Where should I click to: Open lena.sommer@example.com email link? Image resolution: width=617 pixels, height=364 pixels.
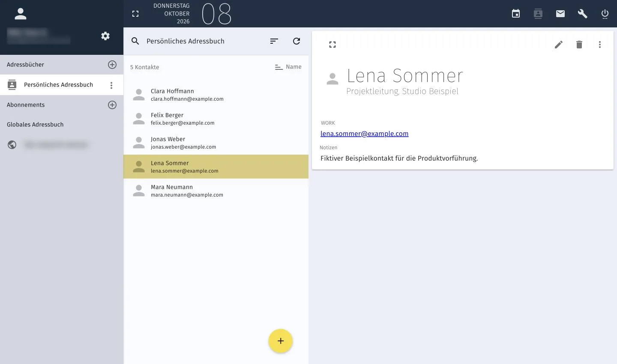(365, 134)
